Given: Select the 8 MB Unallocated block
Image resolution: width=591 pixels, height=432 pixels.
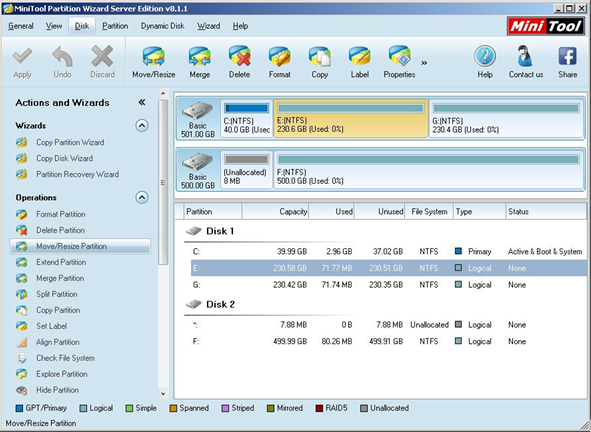Looking at the screenshot, I should [247, 171].
